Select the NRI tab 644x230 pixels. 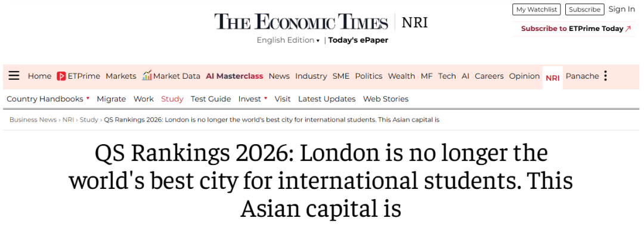tap(552, 77)
